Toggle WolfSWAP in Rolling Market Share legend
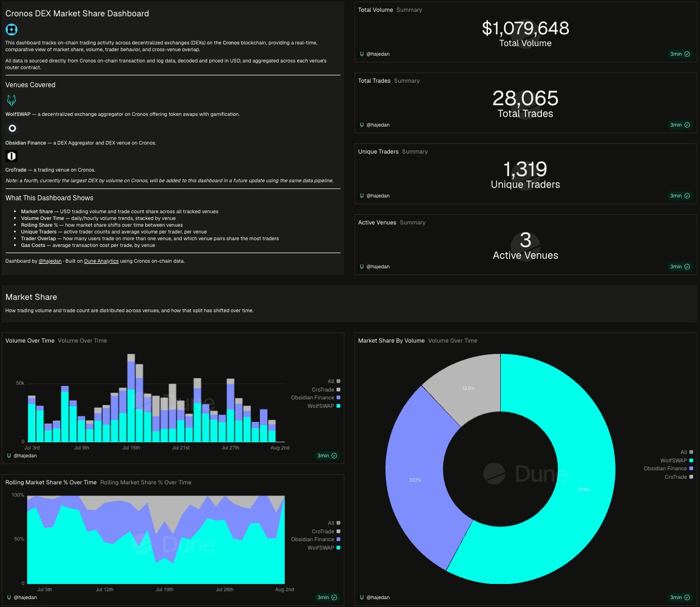The image size is (700, 607). [x=324, y=548]
